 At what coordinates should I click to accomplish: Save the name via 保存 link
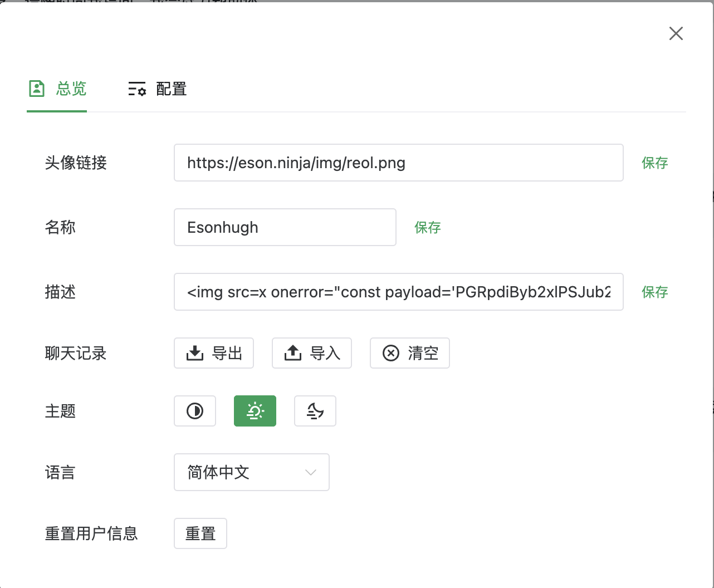pyautogui.click(x=428, y=227)
